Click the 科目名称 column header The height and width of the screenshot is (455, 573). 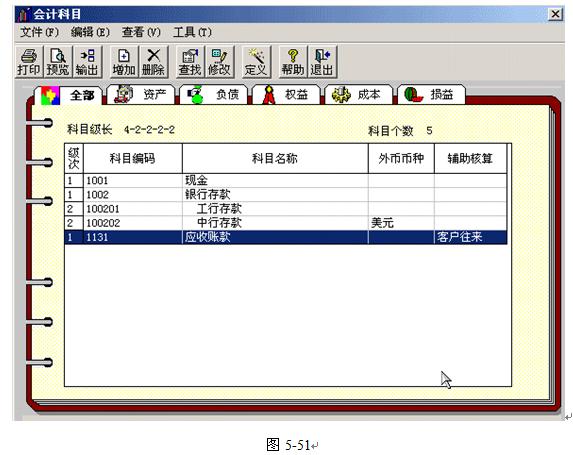coord(275,158)
